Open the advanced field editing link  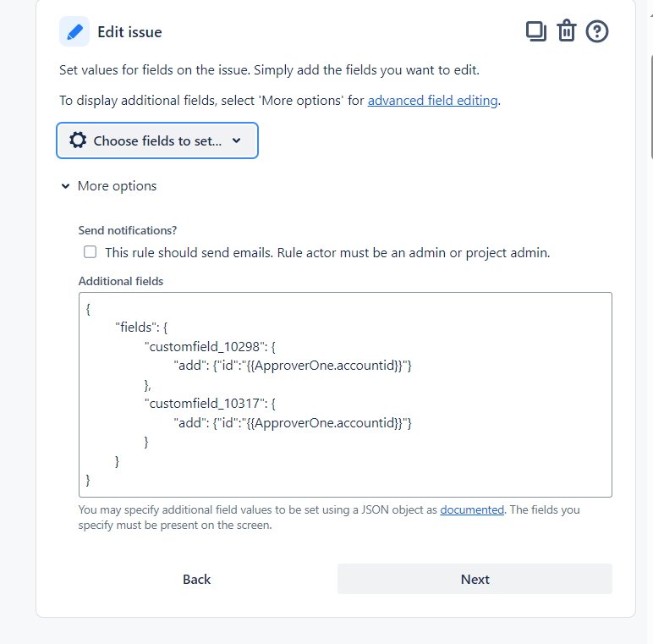click(433, 101)
